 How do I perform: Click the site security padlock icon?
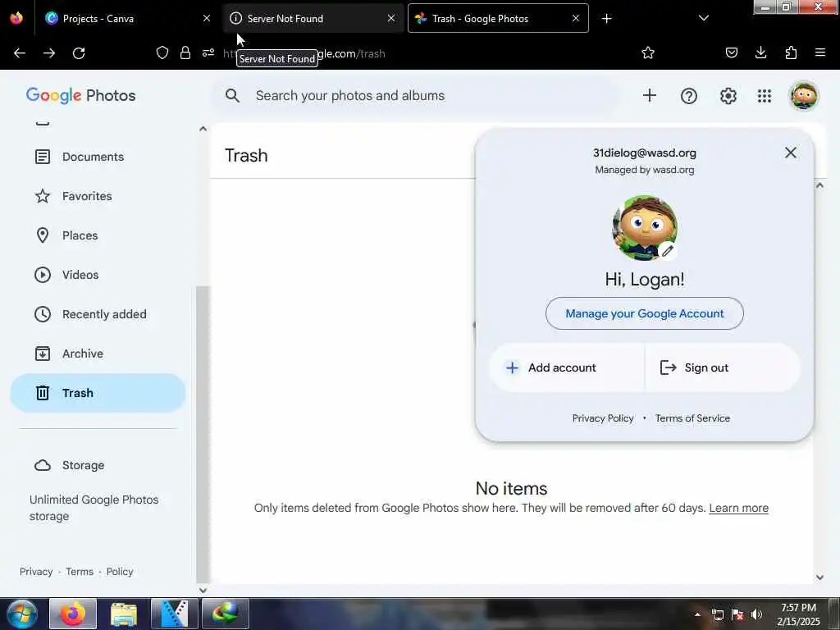185,52
